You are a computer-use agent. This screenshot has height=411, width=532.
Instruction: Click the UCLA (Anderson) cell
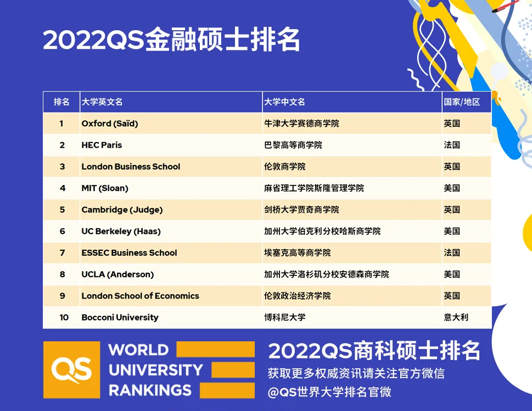[171, 274]
